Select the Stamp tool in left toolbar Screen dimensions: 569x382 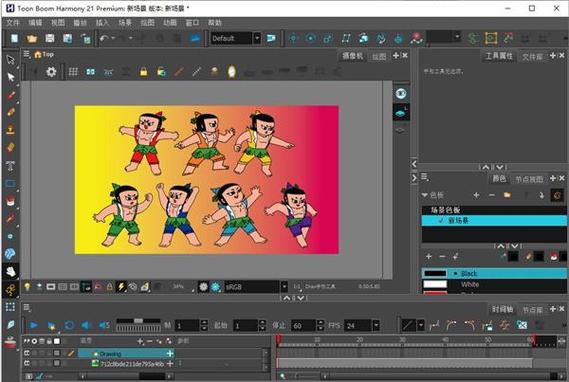point(11,130)
